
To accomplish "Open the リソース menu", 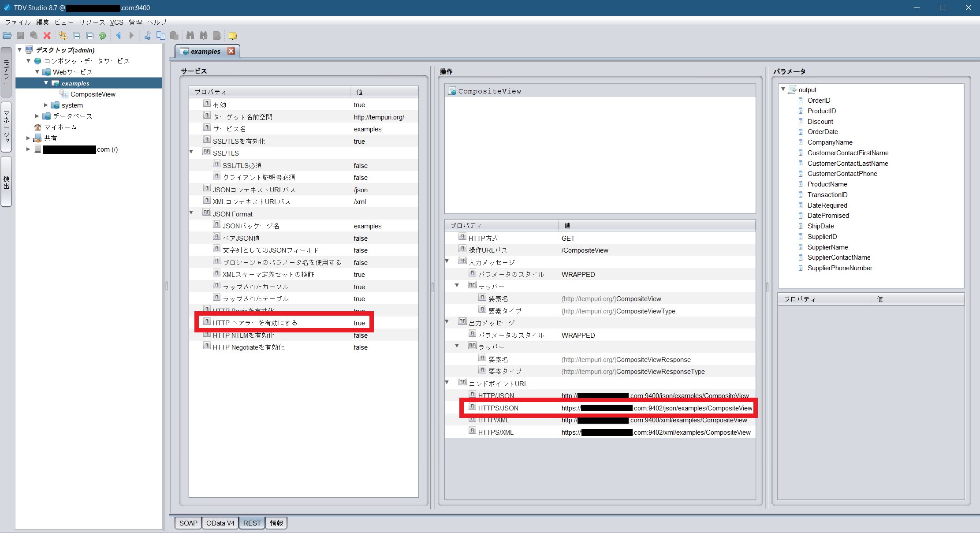I will coord(92,22).
